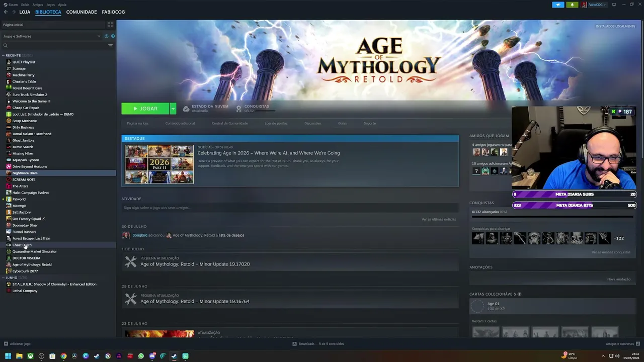Open the JOGAR options dropdown arrow
This screenshot has width=644, height=362.
[x=173, y=109]
